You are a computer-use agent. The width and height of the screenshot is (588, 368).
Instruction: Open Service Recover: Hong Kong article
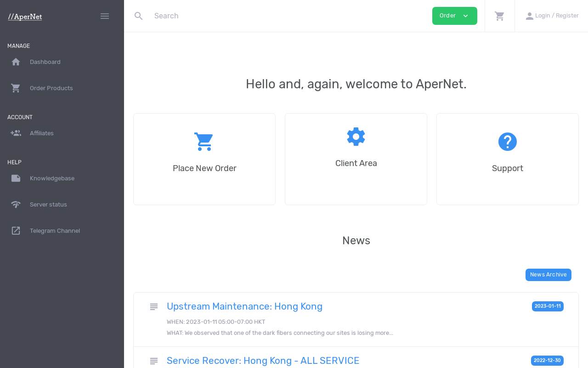[x=263, y=361]
